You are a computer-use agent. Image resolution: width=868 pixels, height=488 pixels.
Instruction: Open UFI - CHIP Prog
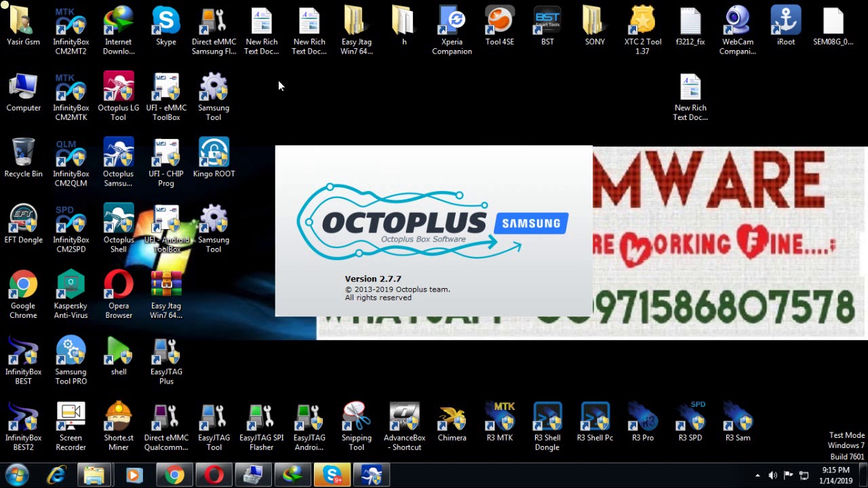166,163
